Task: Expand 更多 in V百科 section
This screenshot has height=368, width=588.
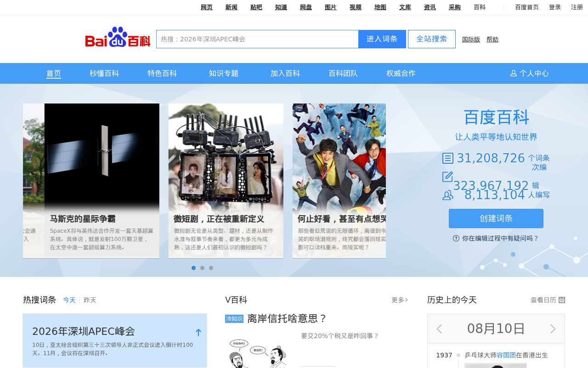Action: 400,300
